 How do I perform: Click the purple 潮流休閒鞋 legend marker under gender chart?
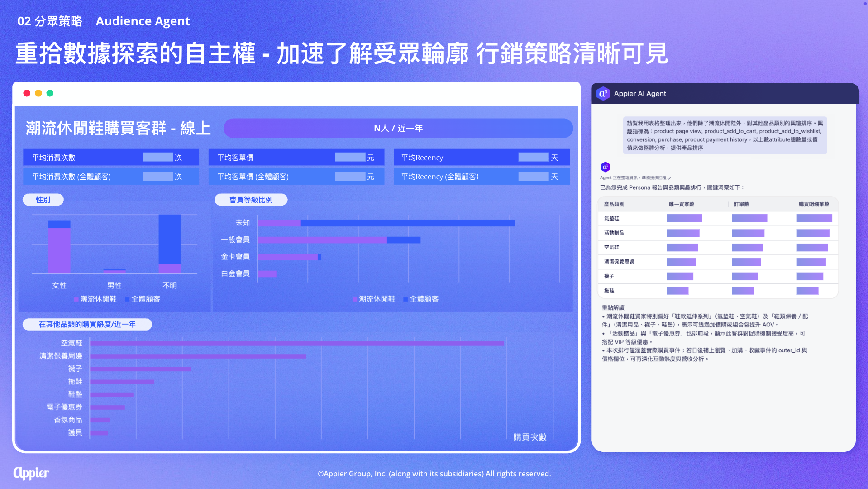(76, 299)
